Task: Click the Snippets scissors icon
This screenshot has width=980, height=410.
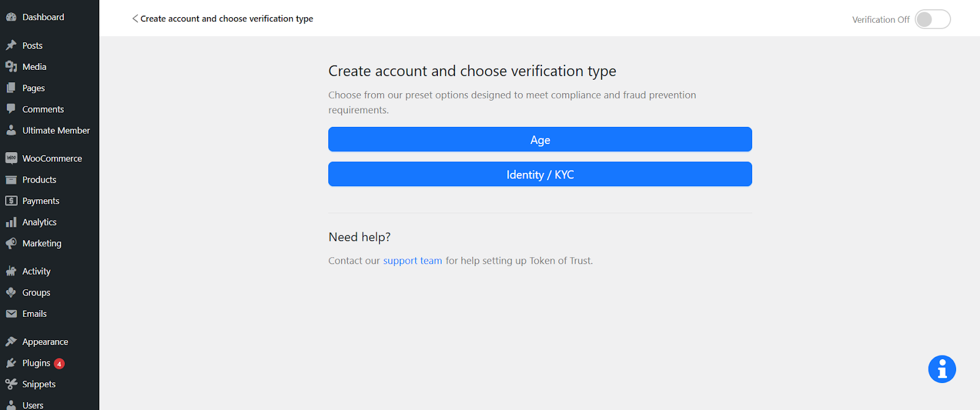Action: pos(11,384)
